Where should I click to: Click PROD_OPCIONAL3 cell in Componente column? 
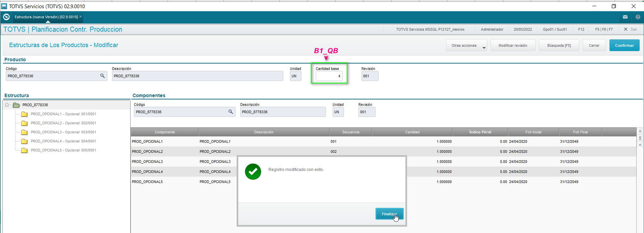click(x=147, y=162)
